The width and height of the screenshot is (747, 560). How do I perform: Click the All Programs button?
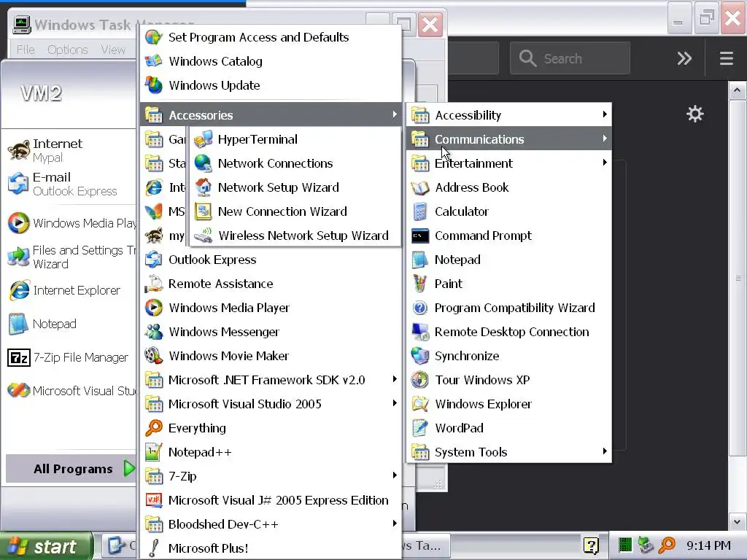pos(71,469)
